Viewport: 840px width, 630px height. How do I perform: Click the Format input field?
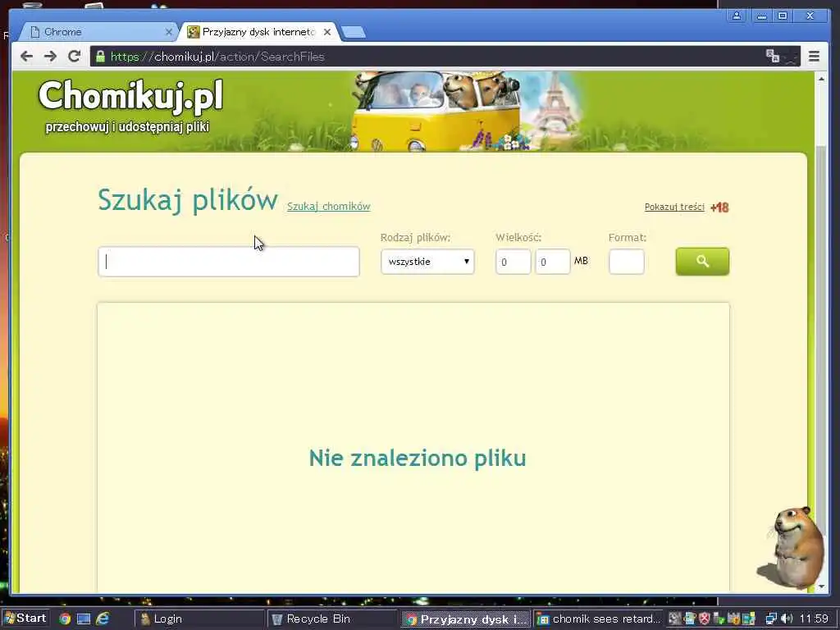pos(626,262)
